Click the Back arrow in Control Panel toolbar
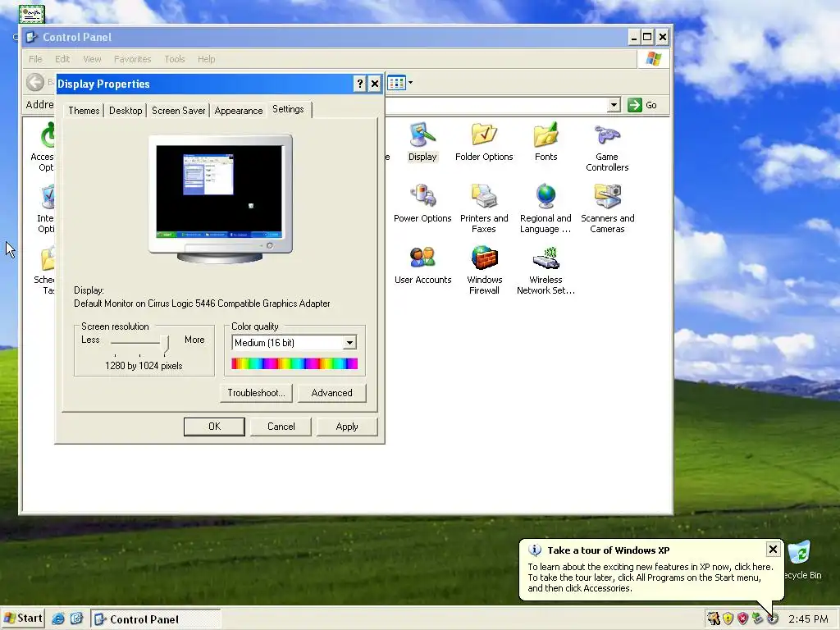840x630 pixels. pos(35,82)
